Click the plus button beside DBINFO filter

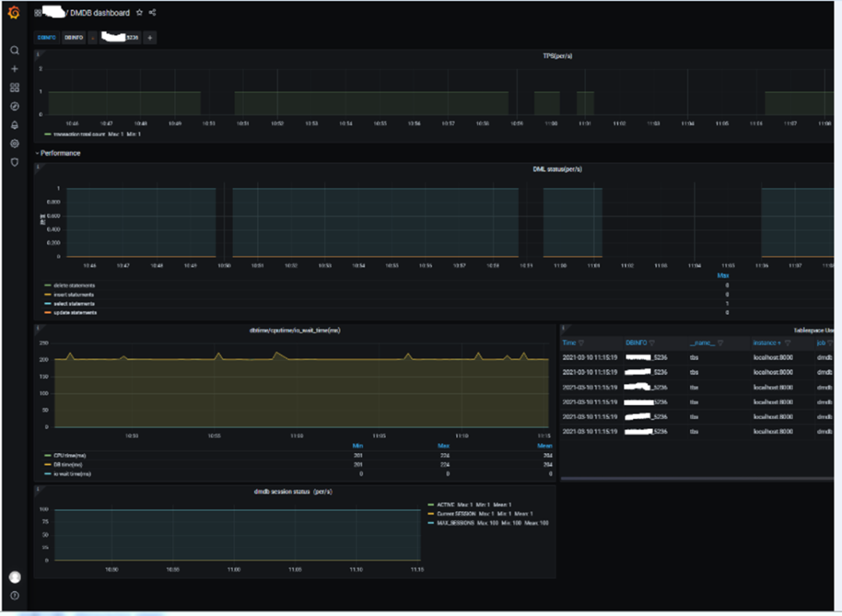[x=150, y=37]
